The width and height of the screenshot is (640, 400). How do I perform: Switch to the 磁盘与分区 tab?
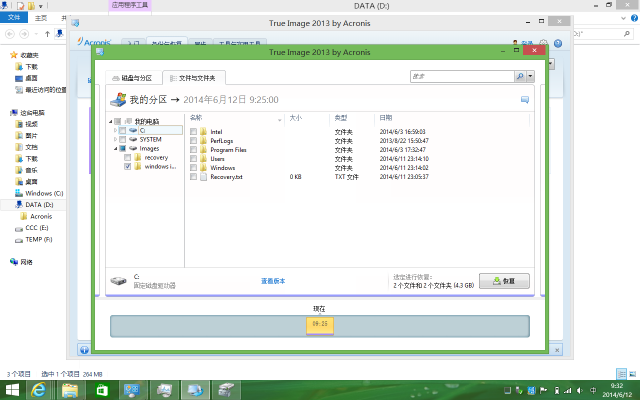coord(132,78)
